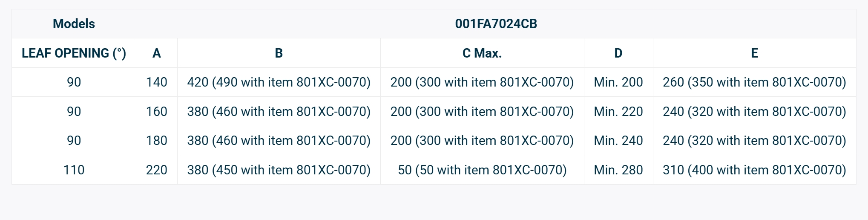
Task: Select the A column header
Action: 156,53
